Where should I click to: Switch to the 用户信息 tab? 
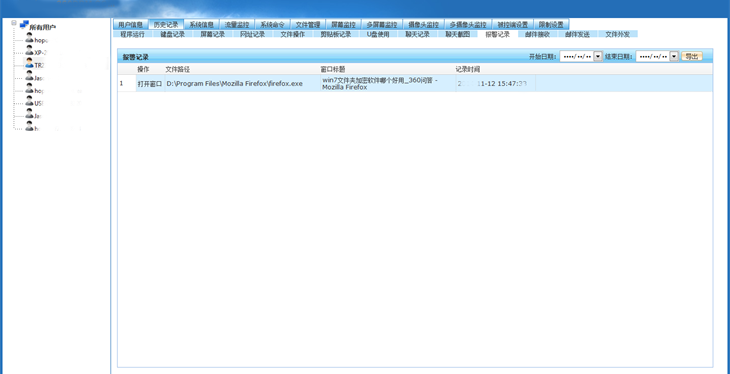coord(130,25)
